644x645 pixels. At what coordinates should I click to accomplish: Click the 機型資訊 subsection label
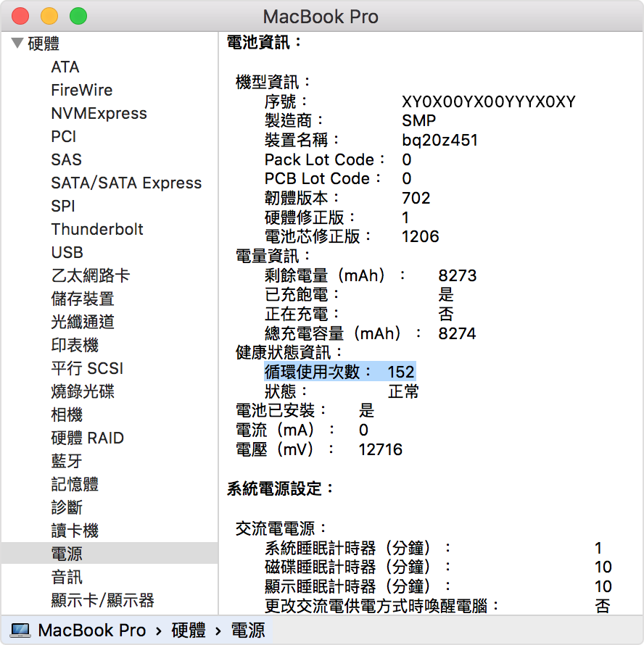point(272,82)
